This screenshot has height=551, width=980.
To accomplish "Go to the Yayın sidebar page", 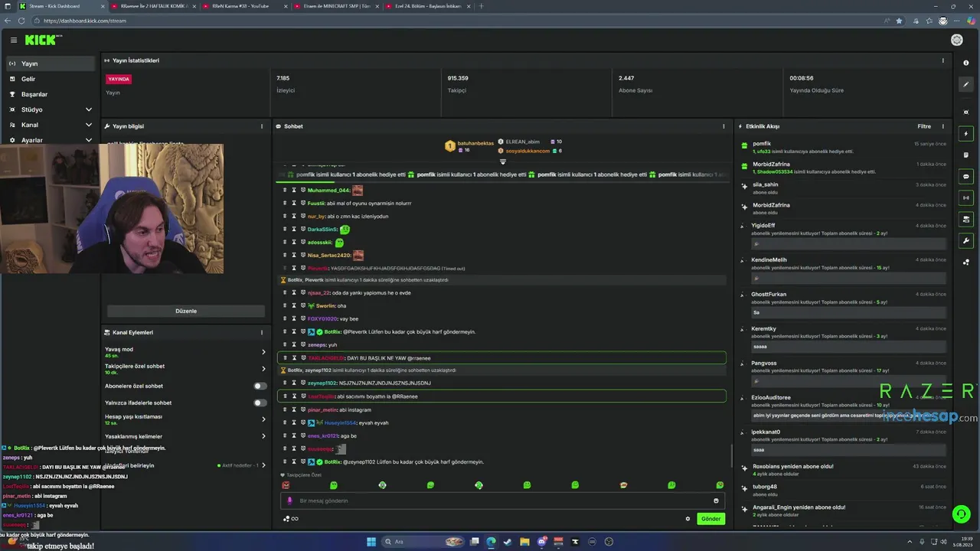I will tap(51, 64).
